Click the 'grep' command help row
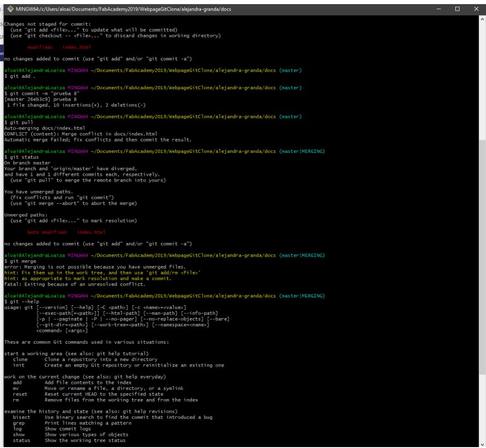The height and width of the screenshot is (448, 486). coord(72,423)
